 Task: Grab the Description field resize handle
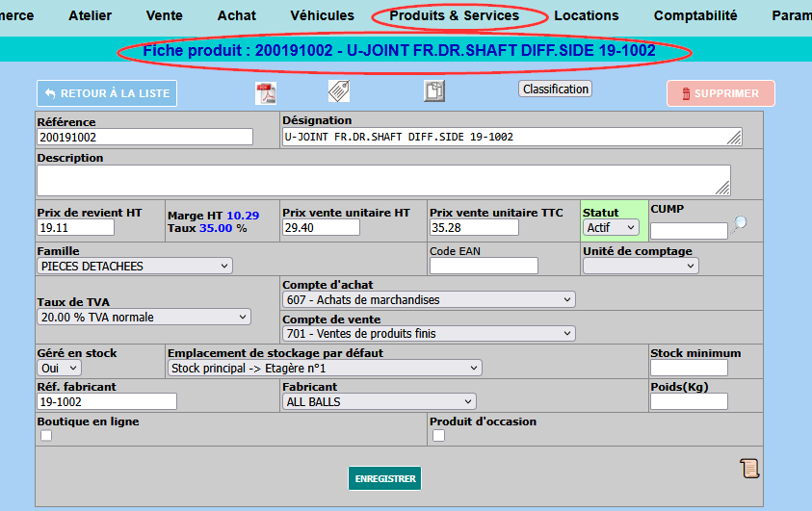tap(722, 188)
